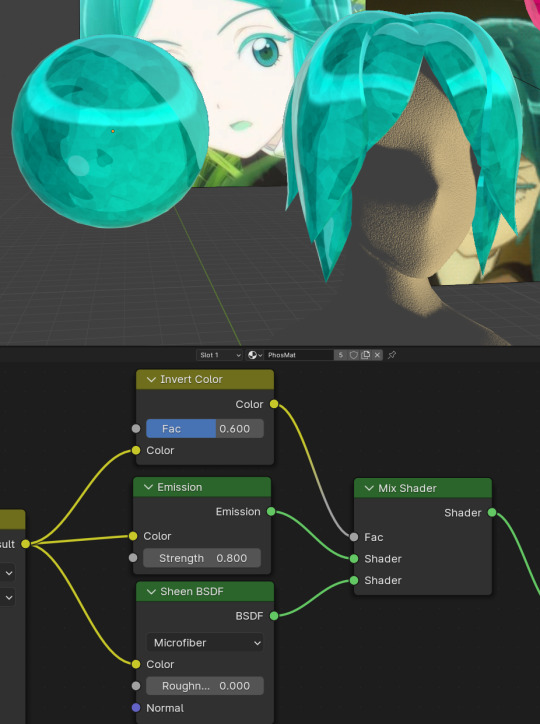Select the teal sphere in the viewport
The width and height of the screenshot is (540, 724).
click(x=110, y=132)
